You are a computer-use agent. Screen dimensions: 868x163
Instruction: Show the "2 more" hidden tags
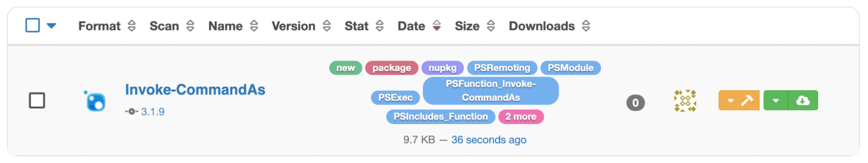(x=521, y=117)
